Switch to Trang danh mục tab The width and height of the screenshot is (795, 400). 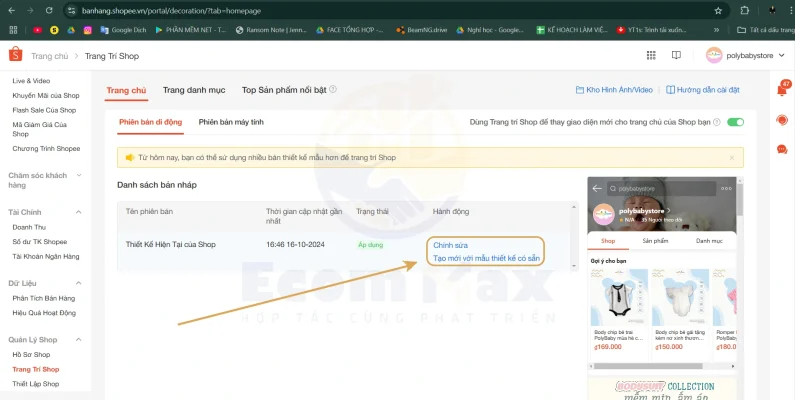194,90
